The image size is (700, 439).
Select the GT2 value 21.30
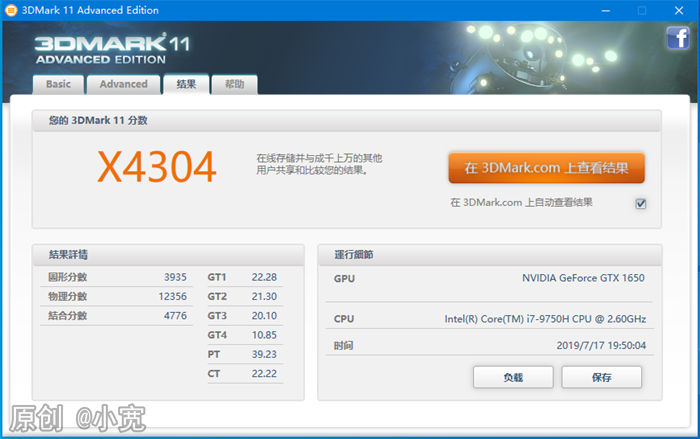pyautogui.click(x=264, y=297)
